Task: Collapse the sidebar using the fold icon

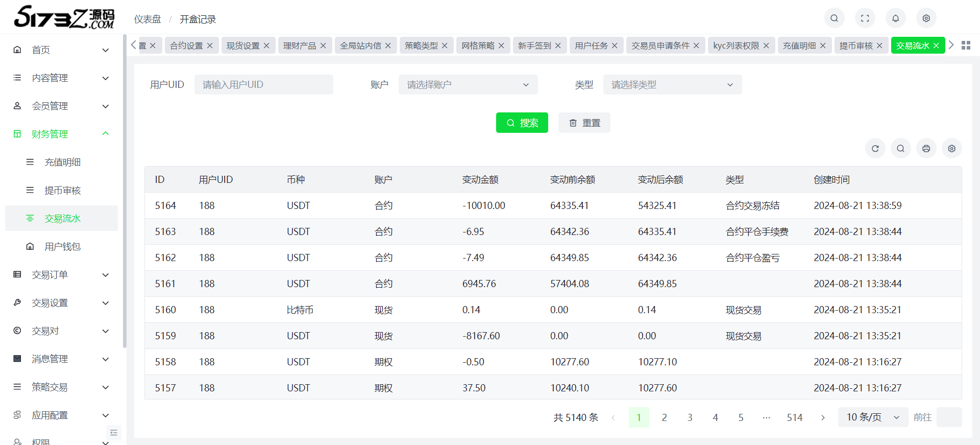Action: [114, 433]
